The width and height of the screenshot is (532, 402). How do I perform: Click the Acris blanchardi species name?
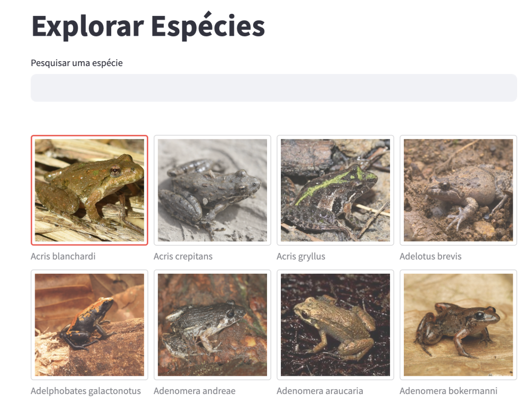63,256
